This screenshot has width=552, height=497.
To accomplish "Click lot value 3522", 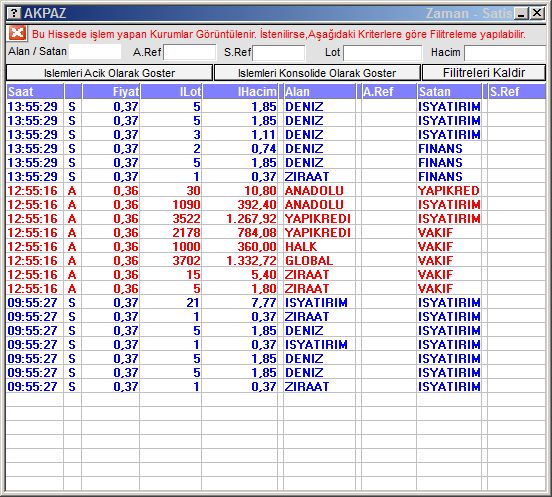I will coord(186,219).
